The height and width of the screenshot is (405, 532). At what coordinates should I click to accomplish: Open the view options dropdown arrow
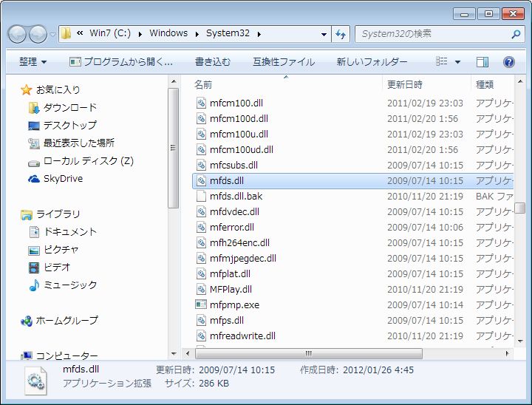coord(457,62)
